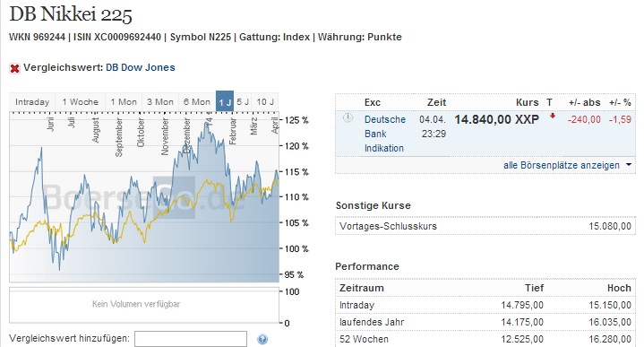Click the 'alle Börsenplätze anzeigen' link
Screen dimensions: 644x347
[562, 165]
